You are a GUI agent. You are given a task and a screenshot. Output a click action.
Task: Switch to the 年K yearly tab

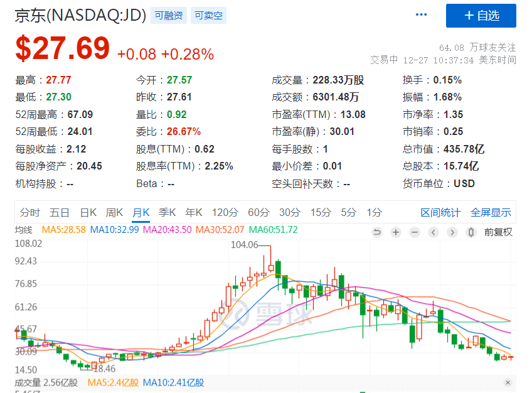coord(194,212)
